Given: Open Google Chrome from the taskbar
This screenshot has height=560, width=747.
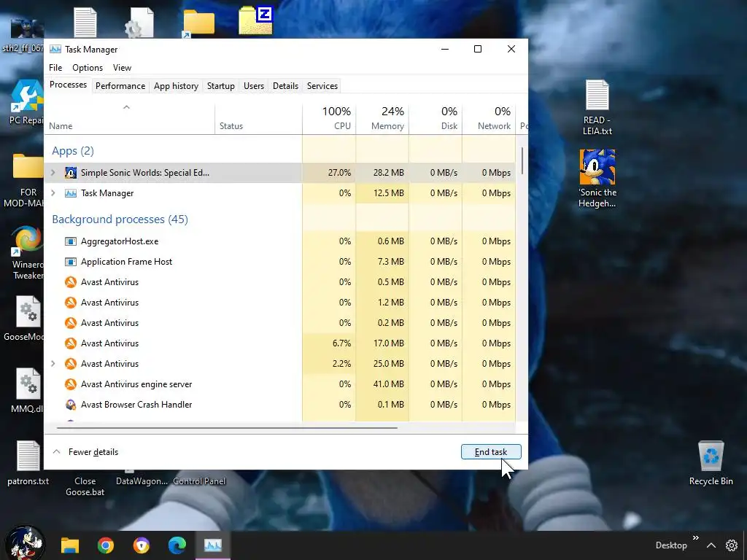Looking at the screenshot, I should (105, 545).
